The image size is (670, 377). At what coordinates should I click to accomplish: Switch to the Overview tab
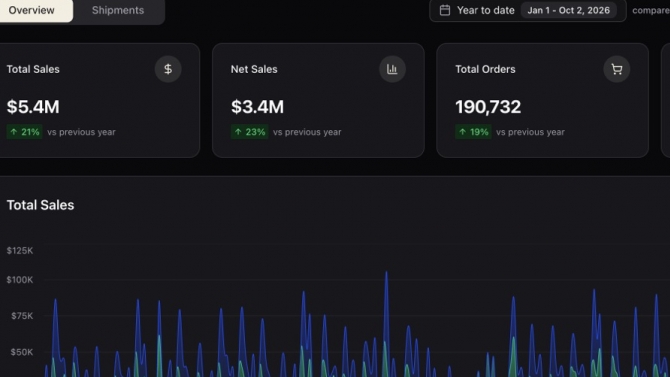33,10
